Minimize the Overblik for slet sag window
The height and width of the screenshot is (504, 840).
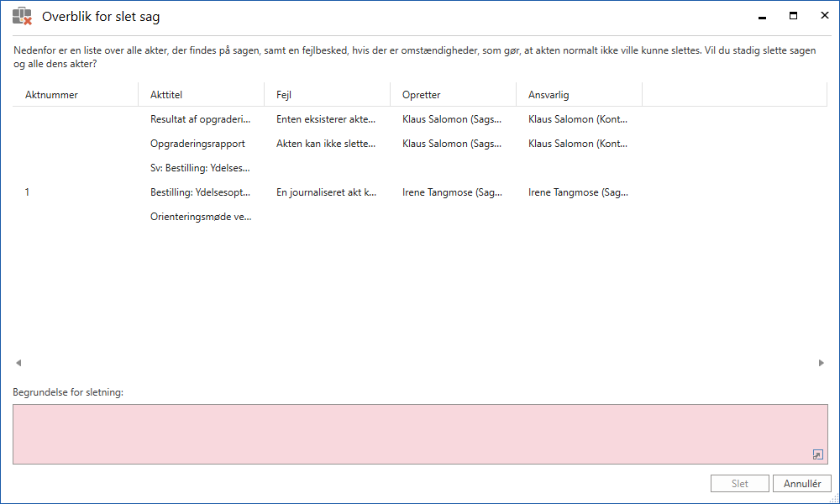coord(762,16)
